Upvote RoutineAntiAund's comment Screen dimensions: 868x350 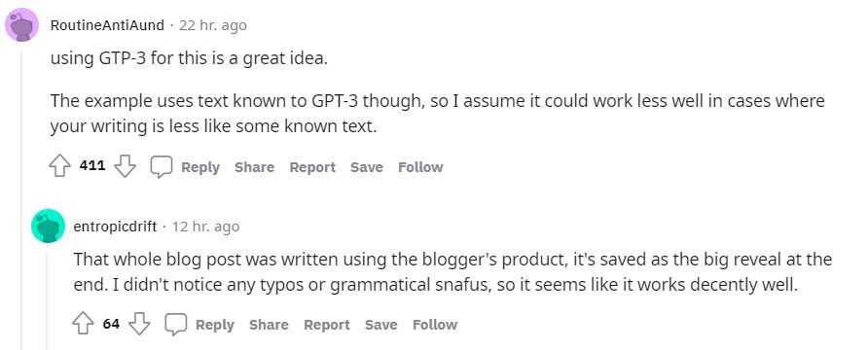[x=60, y=166]
